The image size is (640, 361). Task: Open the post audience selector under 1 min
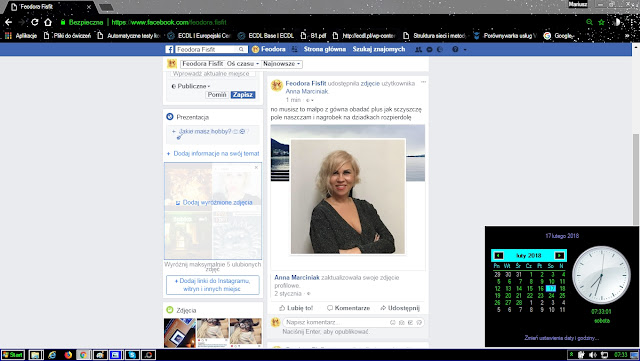[x=309, y=100]
